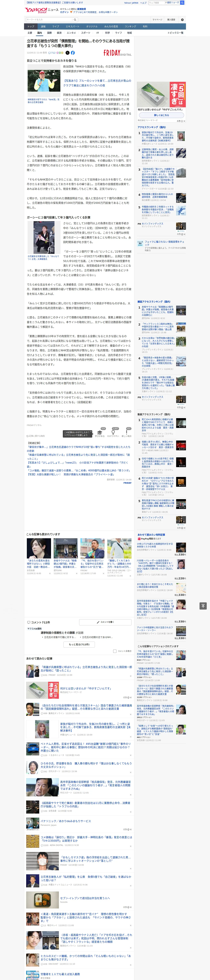Click the photo of 大津綾香 in the article
The image size is (210, 980).
pos(44,237)
